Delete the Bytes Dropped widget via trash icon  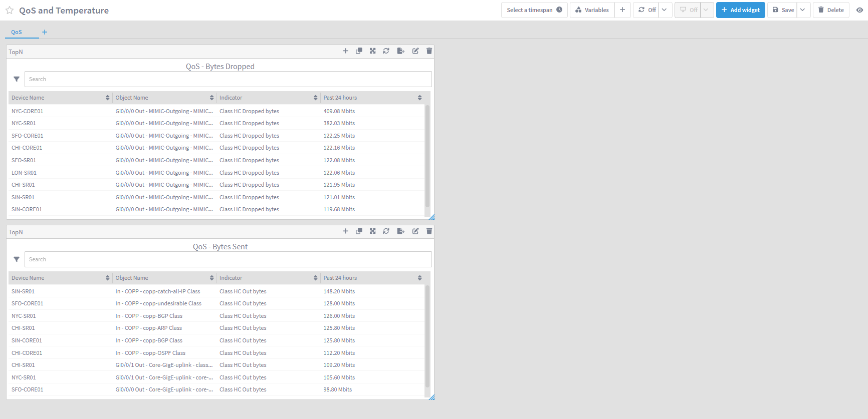429,51
